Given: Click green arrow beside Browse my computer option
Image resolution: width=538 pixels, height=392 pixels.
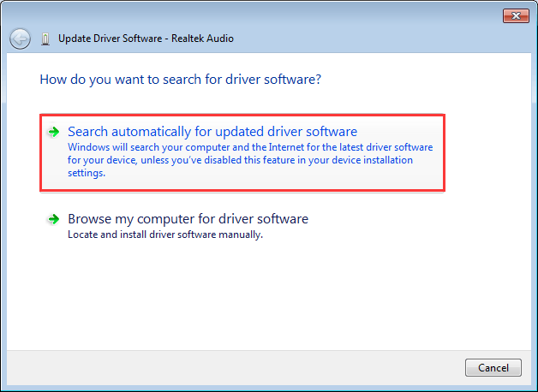Looking at the screenshot, I should pos(53,219).
